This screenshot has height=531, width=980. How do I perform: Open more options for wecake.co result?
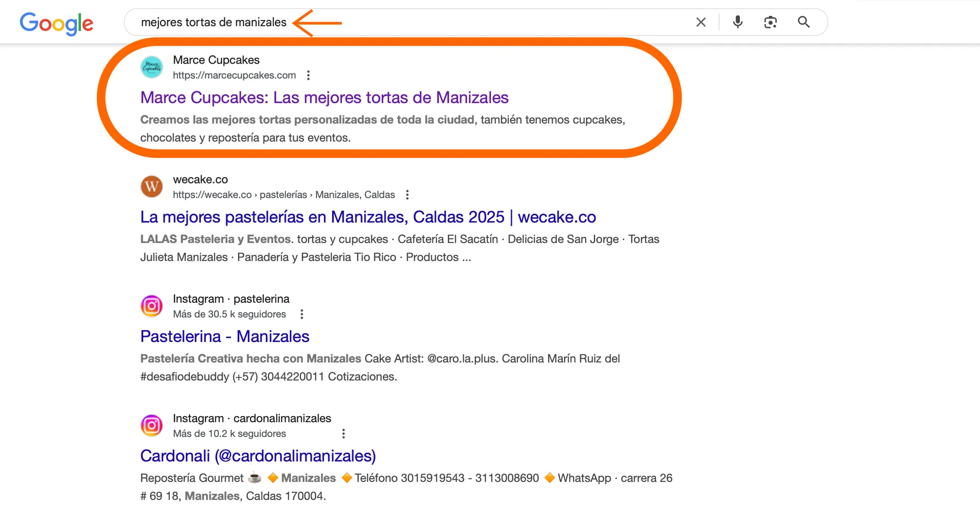coord(407,195)
